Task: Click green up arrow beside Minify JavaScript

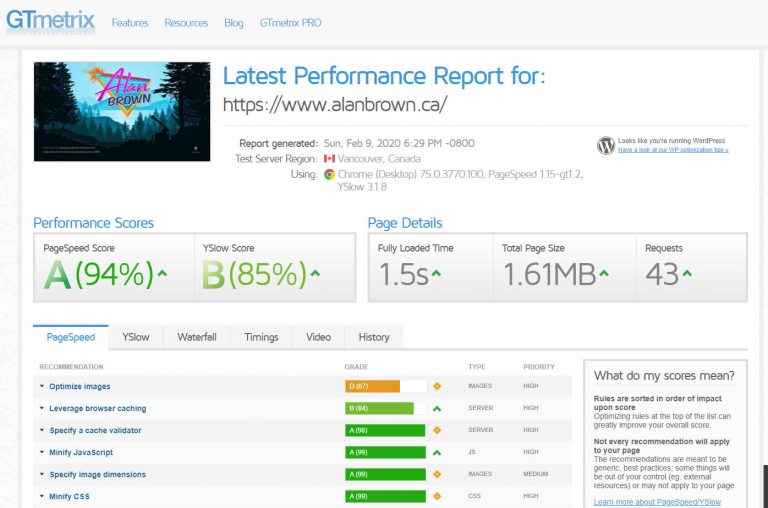Action: tap(437, 452)
